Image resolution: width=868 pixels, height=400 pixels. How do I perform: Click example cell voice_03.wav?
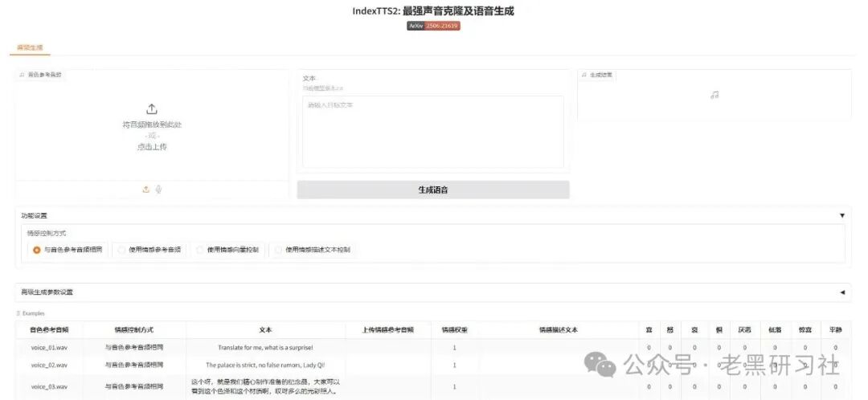(49, 386)
